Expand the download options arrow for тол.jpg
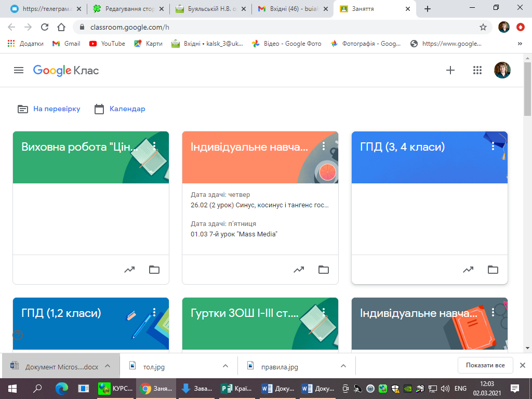This screenshot has width=532, height=399. (225, 366)
